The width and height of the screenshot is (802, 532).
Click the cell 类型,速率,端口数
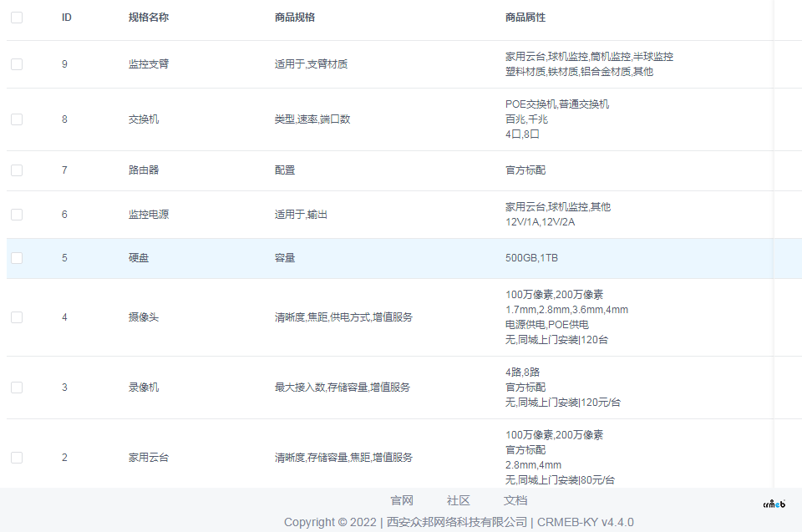tap(312, 119)
